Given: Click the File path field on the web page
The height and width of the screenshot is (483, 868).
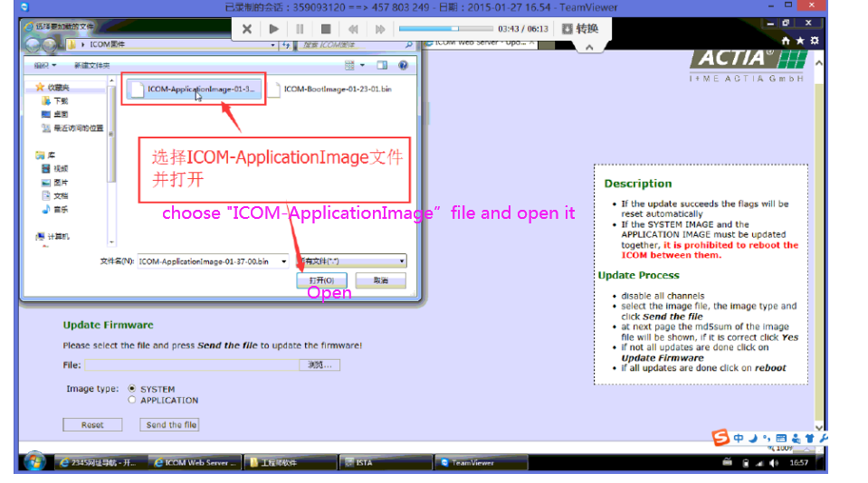Looking at the screenshot, I should pos(192,365).
